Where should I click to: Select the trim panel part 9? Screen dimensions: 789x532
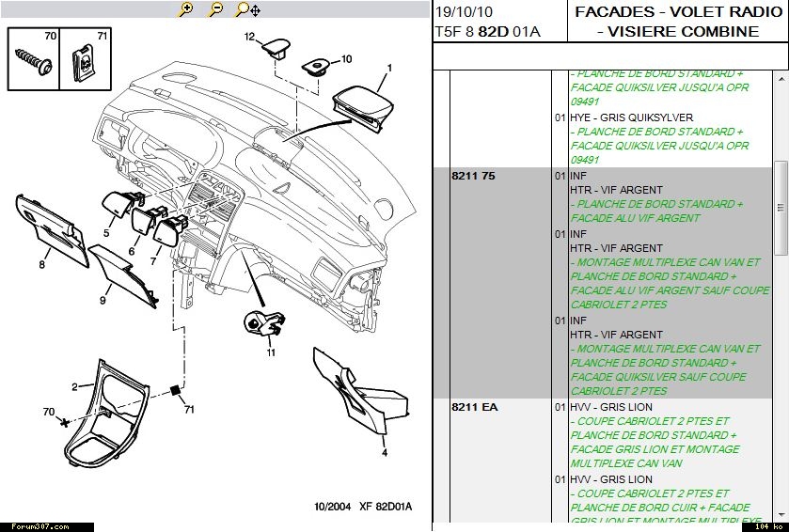[x=128, y=273]
